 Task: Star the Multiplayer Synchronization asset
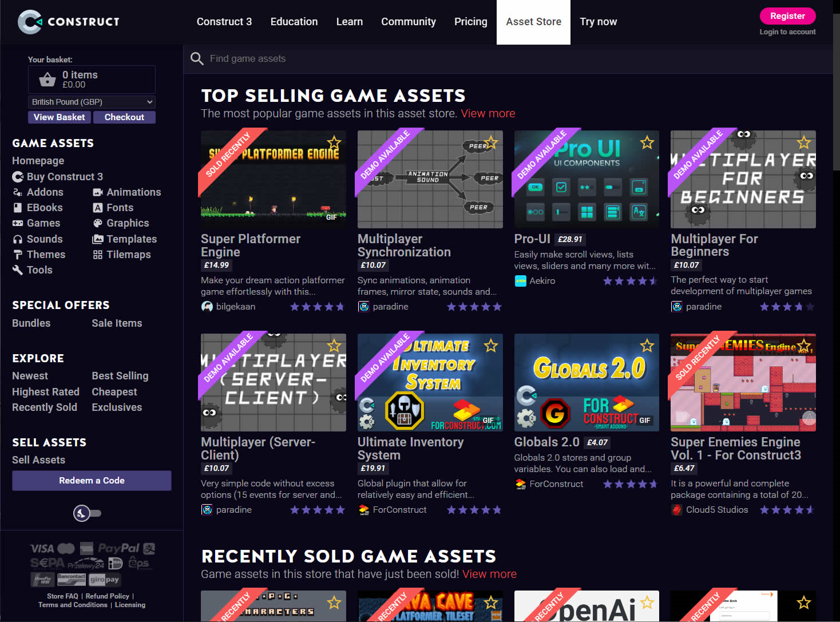coord(490,142)
